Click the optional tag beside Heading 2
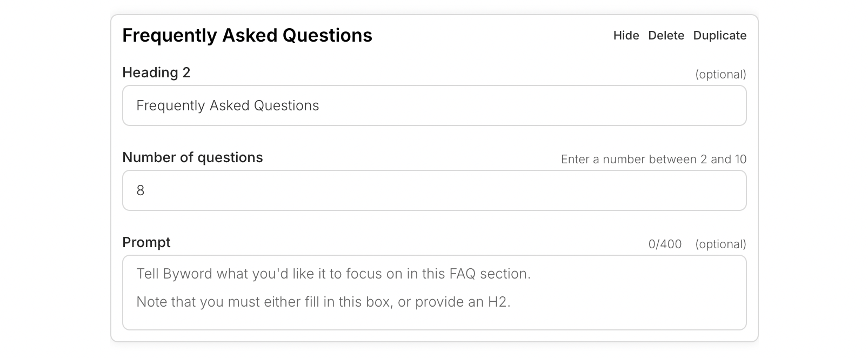The width and height of the screenshot is (868, 358). click(720, 74)
